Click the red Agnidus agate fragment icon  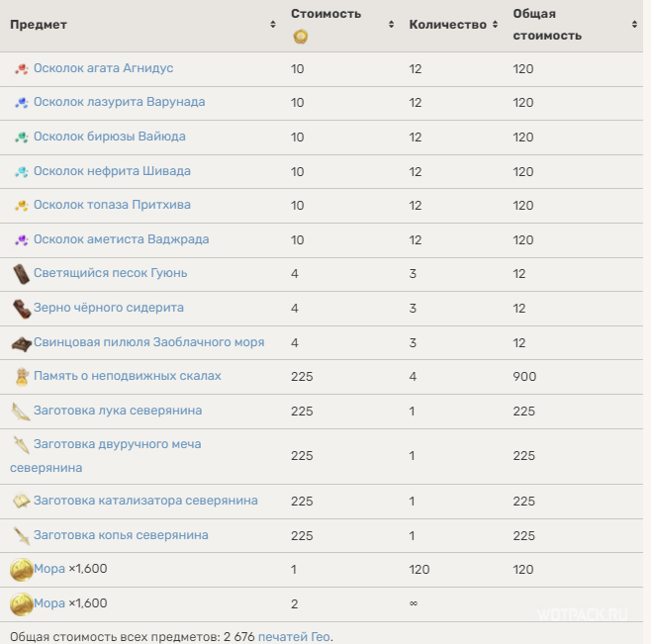[22, 68]
